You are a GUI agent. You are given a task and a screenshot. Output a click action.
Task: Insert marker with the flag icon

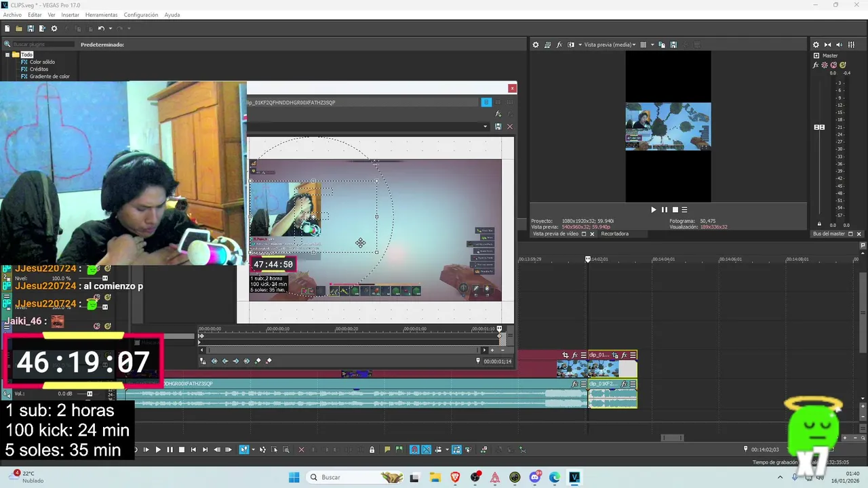coord(387,449)
